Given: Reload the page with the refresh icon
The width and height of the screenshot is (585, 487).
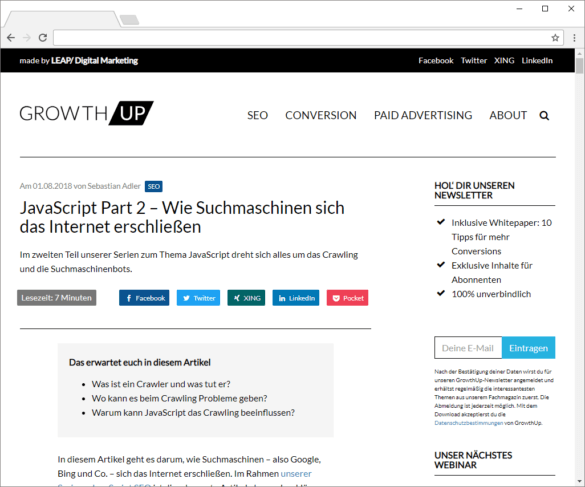Looking at the screenshot, I should (43, 38).
